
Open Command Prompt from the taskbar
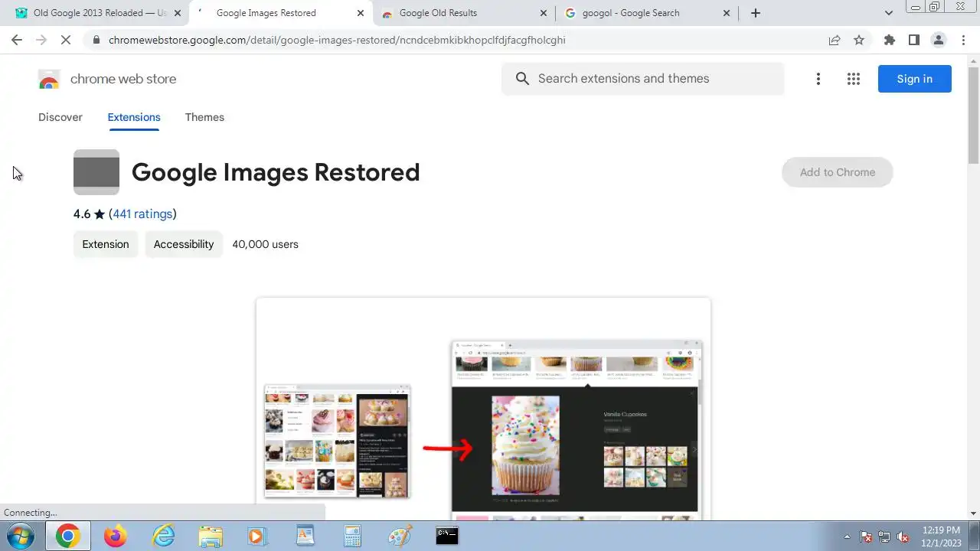447,536
